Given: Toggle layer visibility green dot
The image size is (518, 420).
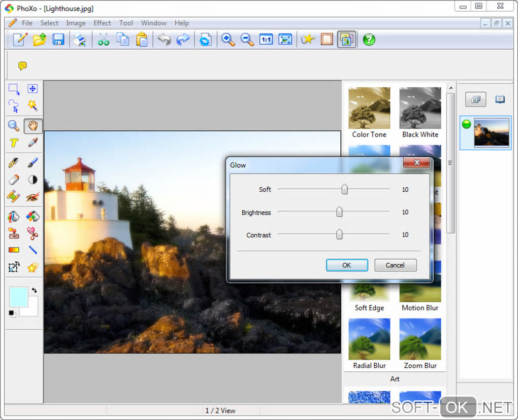Looking at the screenshot, I should coord(467,124).
